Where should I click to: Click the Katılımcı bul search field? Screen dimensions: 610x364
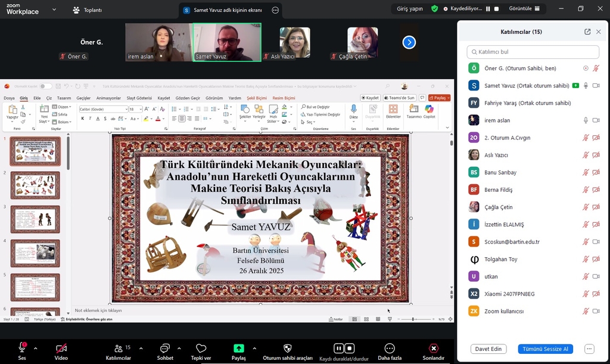[x=533, y=52]
